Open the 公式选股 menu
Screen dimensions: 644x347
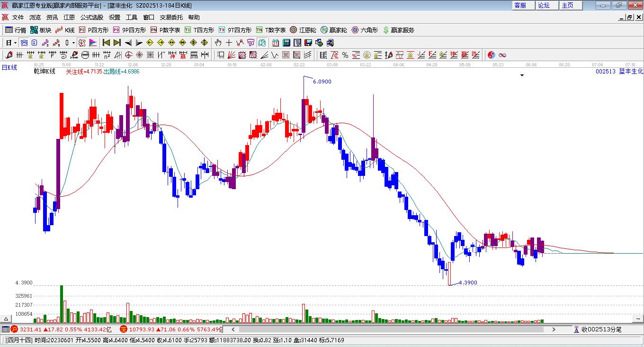(92, 18)
